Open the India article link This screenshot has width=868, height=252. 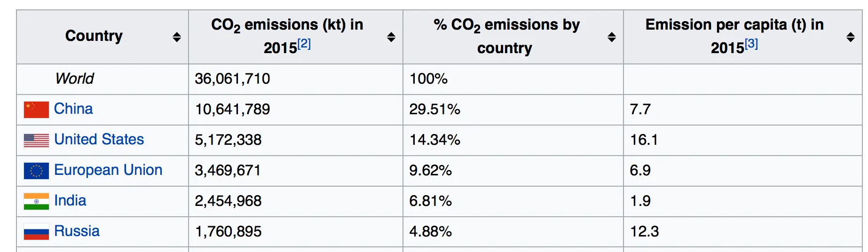tap(70, 201)
